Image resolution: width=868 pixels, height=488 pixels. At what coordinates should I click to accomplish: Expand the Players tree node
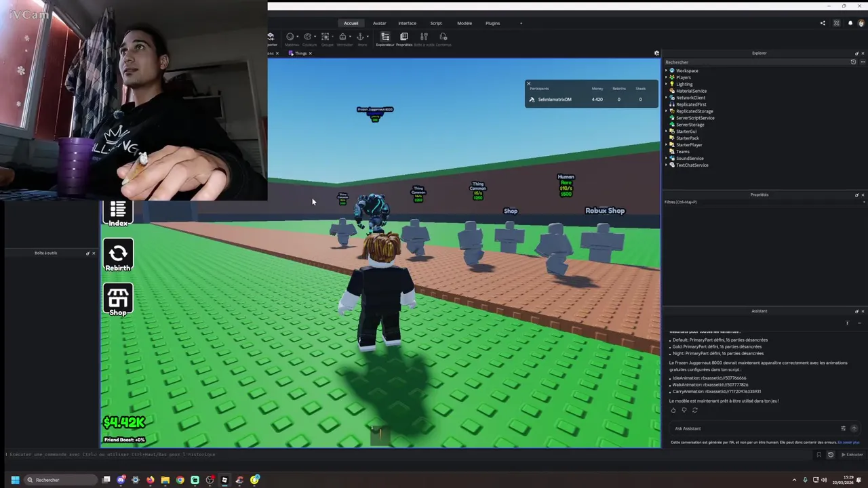(x=667, y=77)
